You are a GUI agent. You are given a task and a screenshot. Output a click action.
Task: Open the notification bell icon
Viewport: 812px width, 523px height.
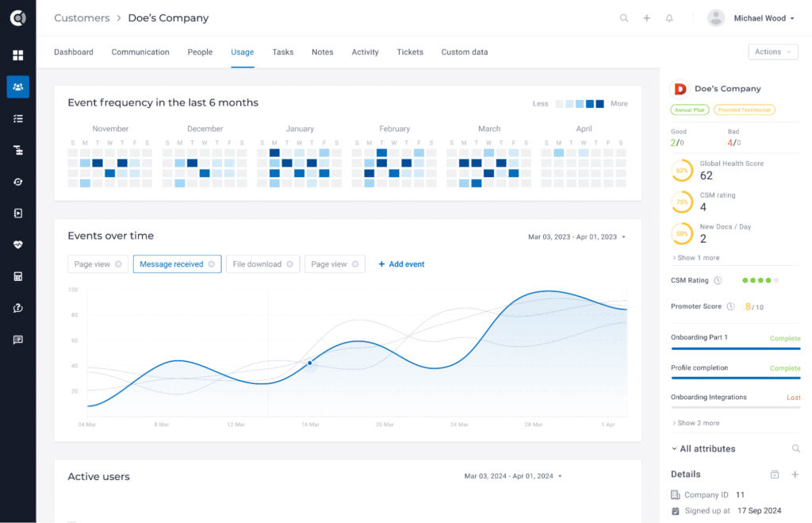(668, 17)
